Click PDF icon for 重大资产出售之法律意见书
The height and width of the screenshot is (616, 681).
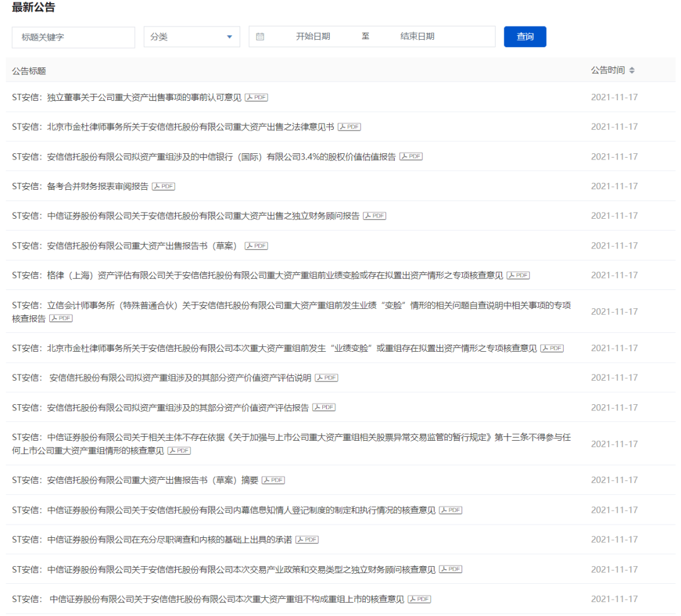(x=349, y=127)
